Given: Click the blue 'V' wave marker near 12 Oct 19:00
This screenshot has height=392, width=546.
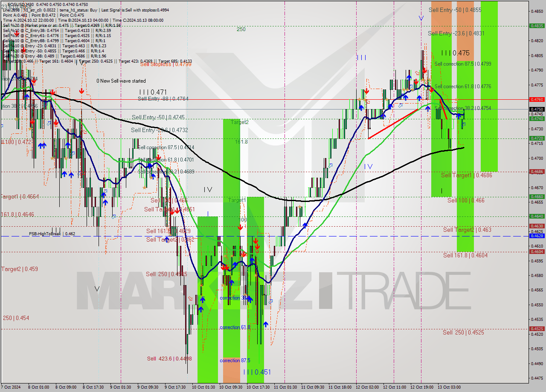Looking at the screenshot, I should (421, 18).
